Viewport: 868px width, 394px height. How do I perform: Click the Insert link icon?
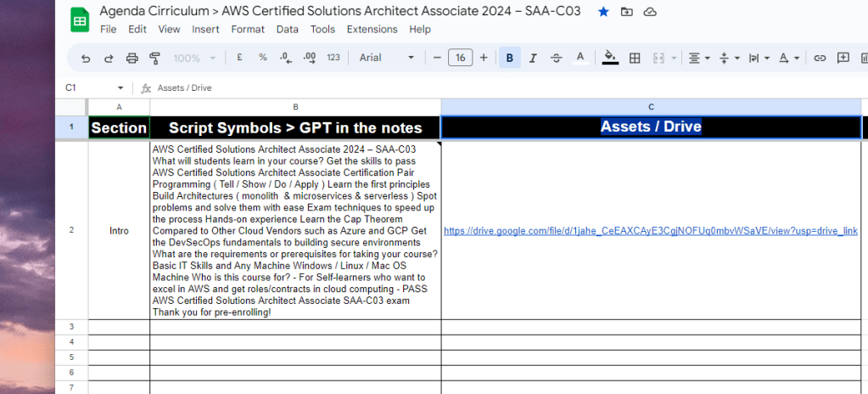point(820,58)
